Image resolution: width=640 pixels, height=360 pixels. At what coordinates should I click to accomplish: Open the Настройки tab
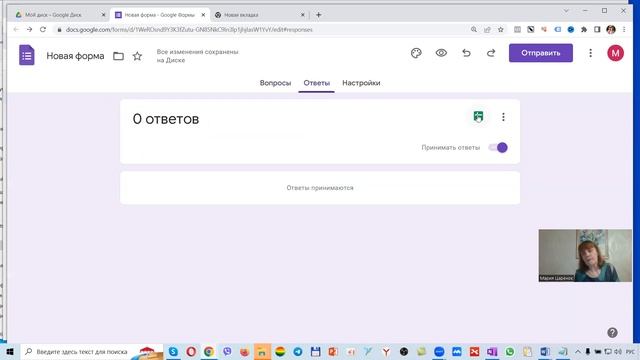click(x=361, y=83)
